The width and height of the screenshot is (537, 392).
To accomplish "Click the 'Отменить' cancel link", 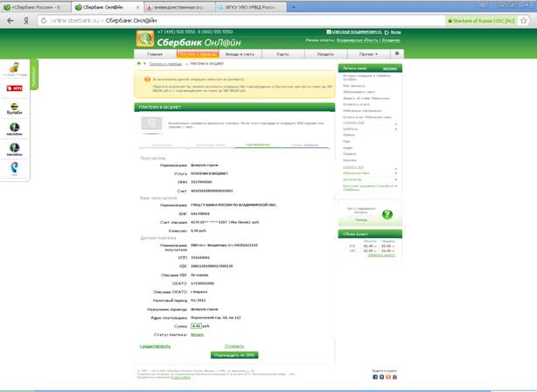I will tap(234, 346).
